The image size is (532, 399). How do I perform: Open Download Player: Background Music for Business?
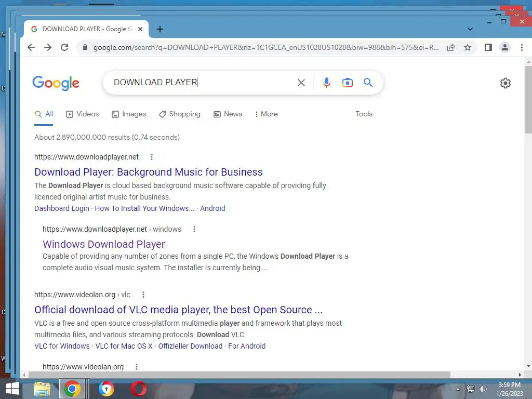[148, 172]
